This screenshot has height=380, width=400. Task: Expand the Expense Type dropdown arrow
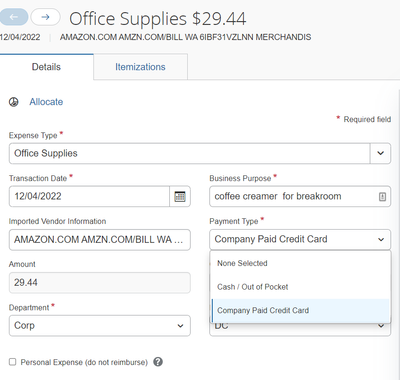point(380,153)
